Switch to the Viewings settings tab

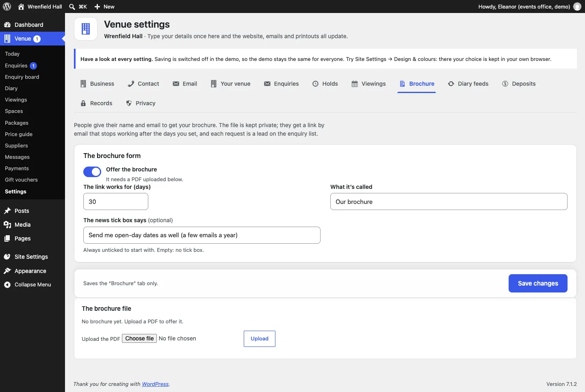coord(368,84)
